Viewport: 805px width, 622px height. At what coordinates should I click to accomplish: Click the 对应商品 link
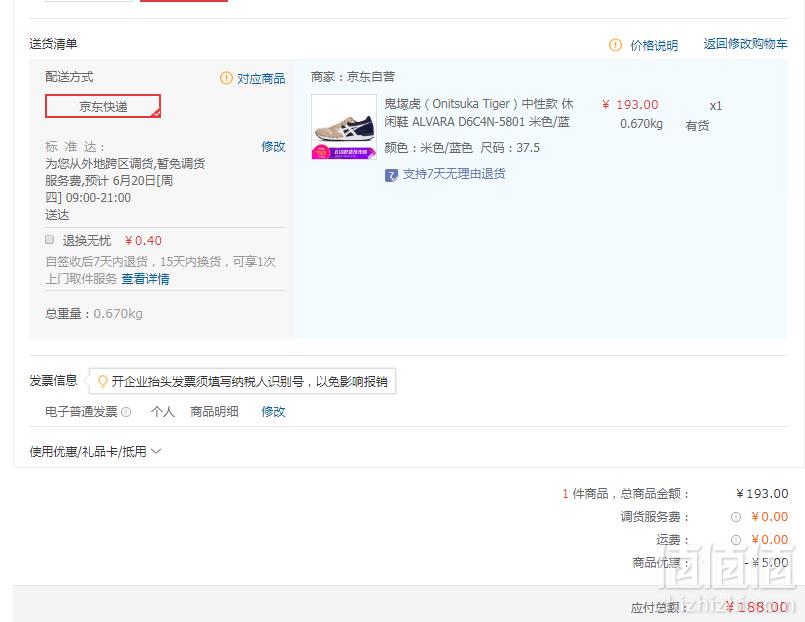tap(261, 78)
